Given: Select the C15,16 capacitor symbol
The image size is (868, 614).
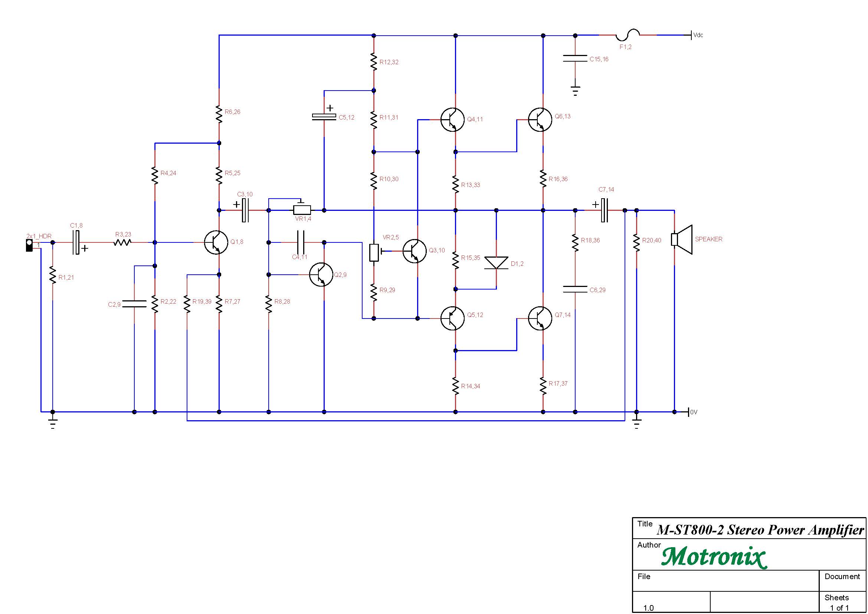Looking at the screenshot, I should point(575,59).
